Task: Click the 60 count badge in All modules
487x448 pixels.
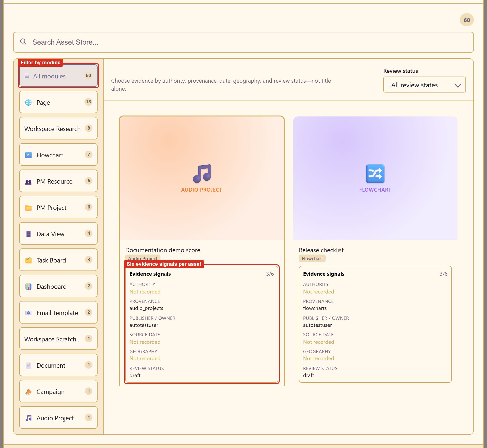Action: pyautogui.click(x=88, y=75)
